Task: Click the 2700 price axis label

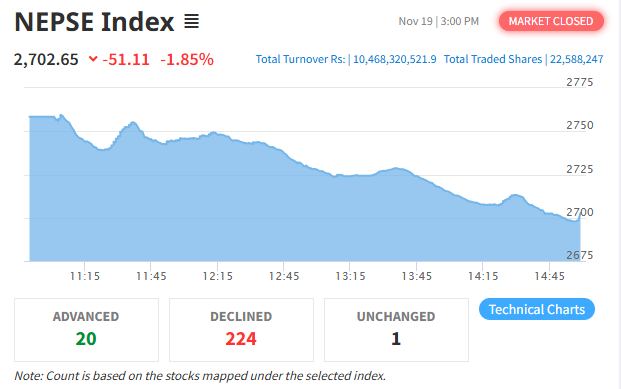Action: point(580,212)
